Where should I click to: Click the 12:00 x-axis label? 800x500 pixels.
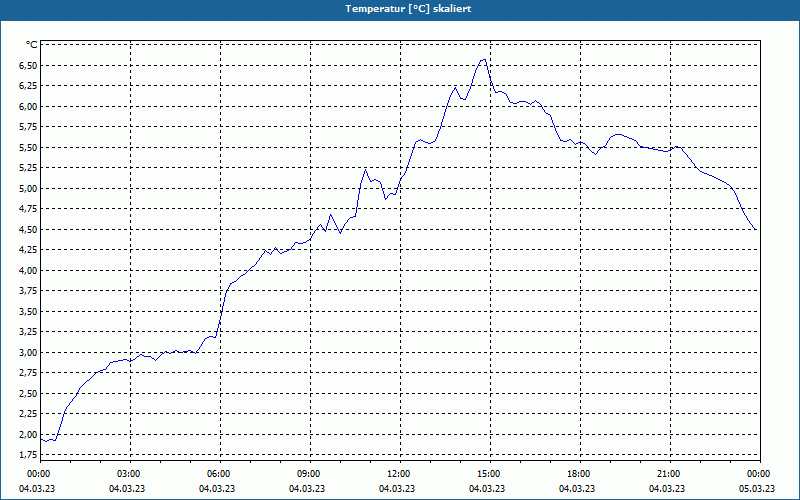[398, 474]
